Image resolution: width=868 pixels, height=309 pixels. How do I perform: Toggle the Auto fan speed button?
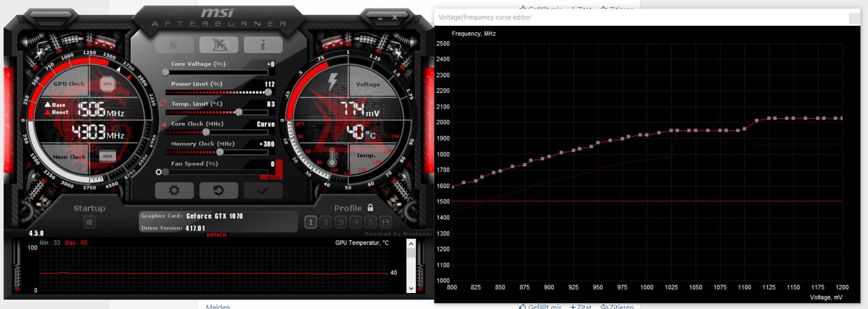(x=273, y=177)
